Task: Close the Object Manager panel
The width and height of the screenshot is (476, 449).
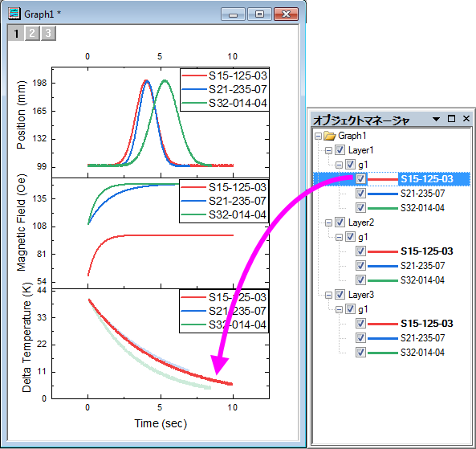Action: pyautogui.click(x=466, y=119)
